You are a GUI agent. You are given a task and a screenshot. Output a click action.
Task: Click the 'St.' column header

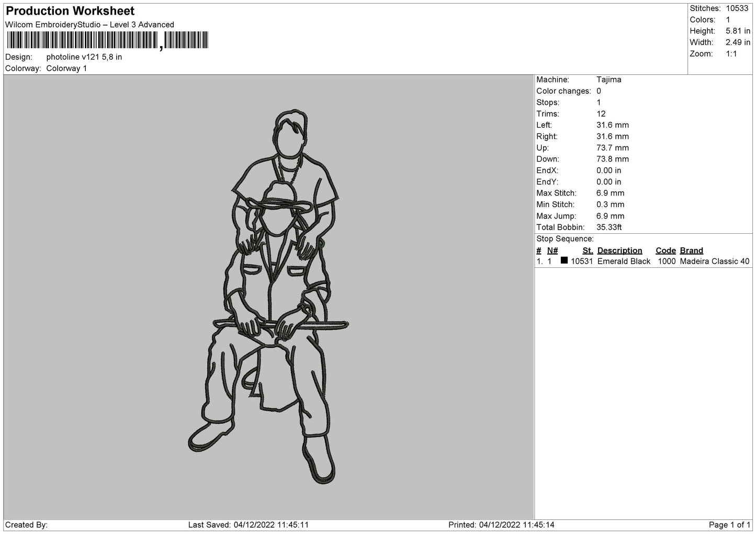click(x=588, y=251)
